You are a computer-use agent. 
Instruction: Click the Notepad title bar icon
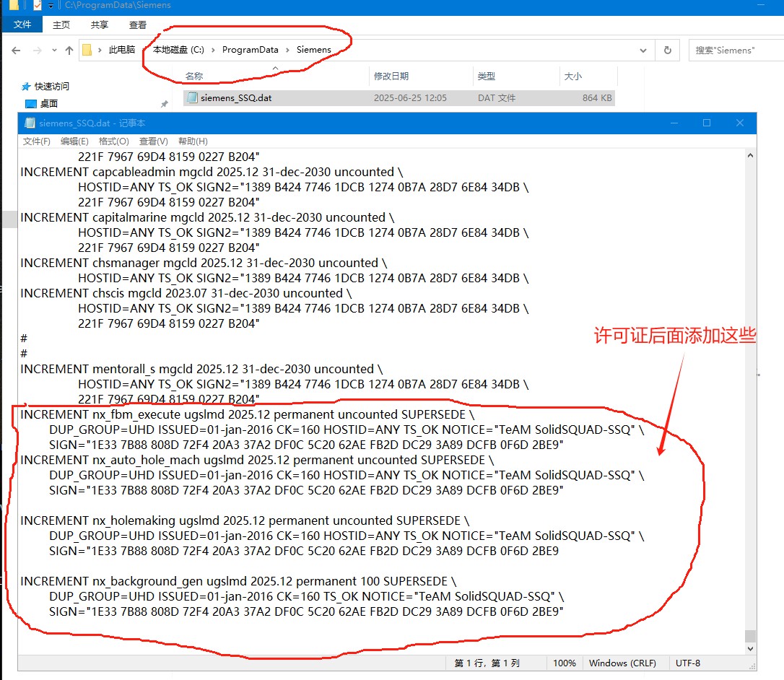click(30, 123)
